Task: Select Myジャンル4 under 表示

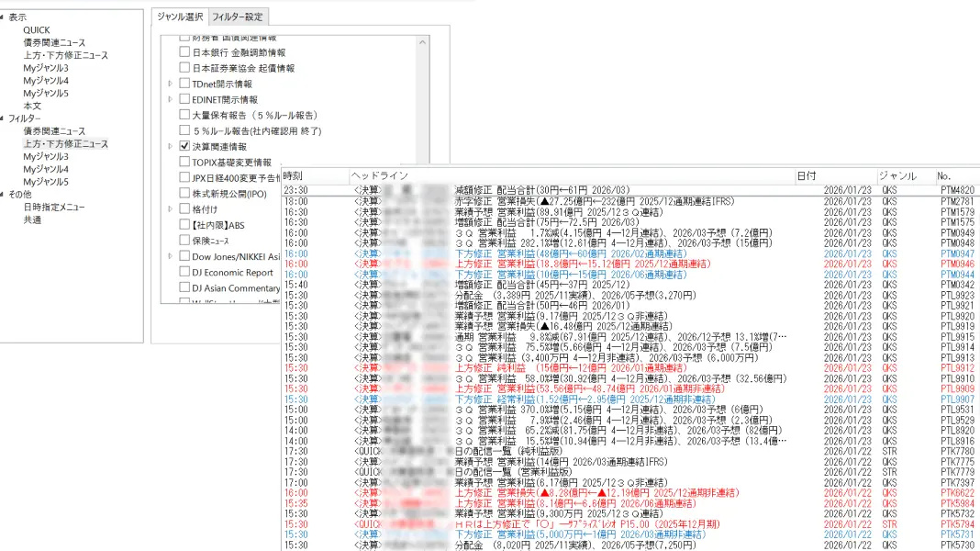Action: click(x=46, y=81)
